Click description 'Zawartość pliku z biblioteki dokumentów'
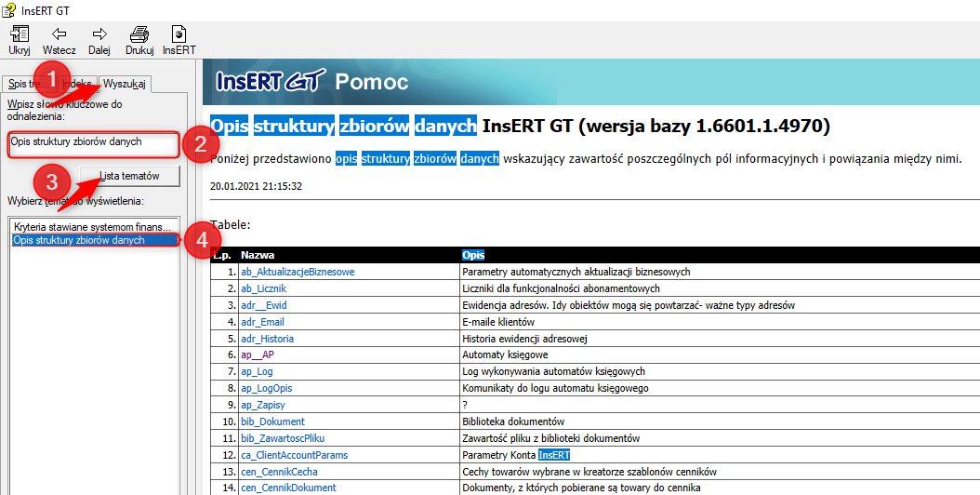Screen dimensions: 980x495 click(550, 438)
